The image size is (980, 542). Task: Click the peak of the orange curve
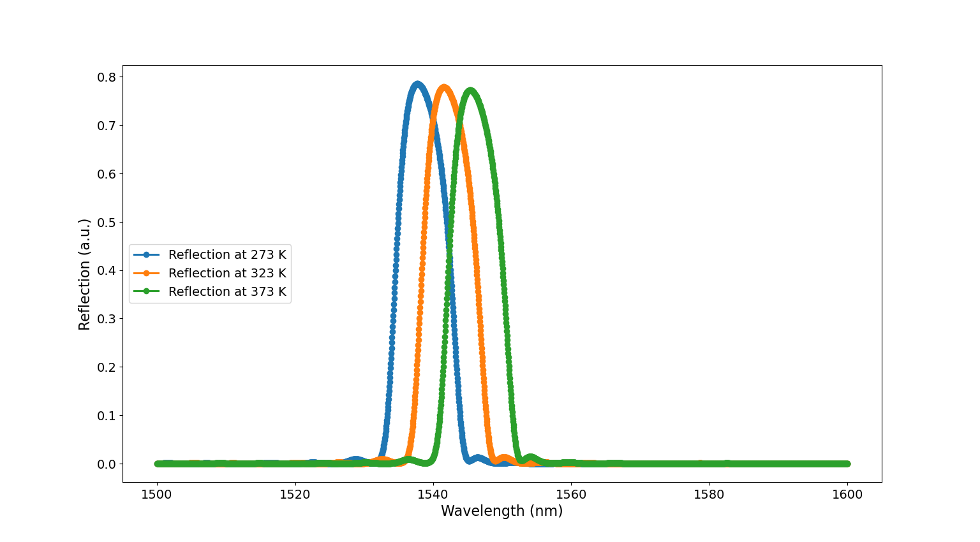pyautogui.click(x=444, y=87)
